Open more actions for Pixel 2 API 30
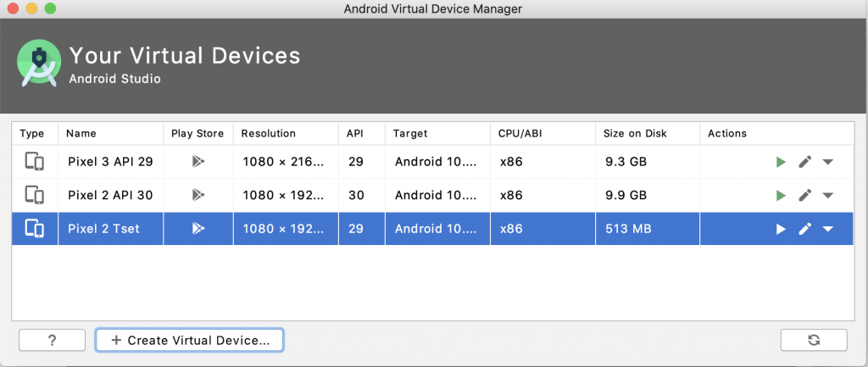Image resolution: width=868 pixels, height=367 pixels. click(827, 196)
